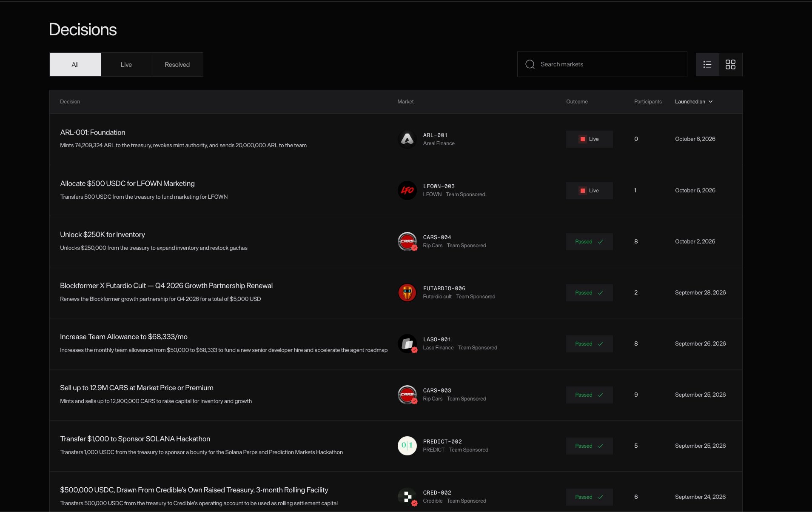The height and width of the screenshot is (512, 812).
Task: Click the CRED-002 market code
Action: 437,492
